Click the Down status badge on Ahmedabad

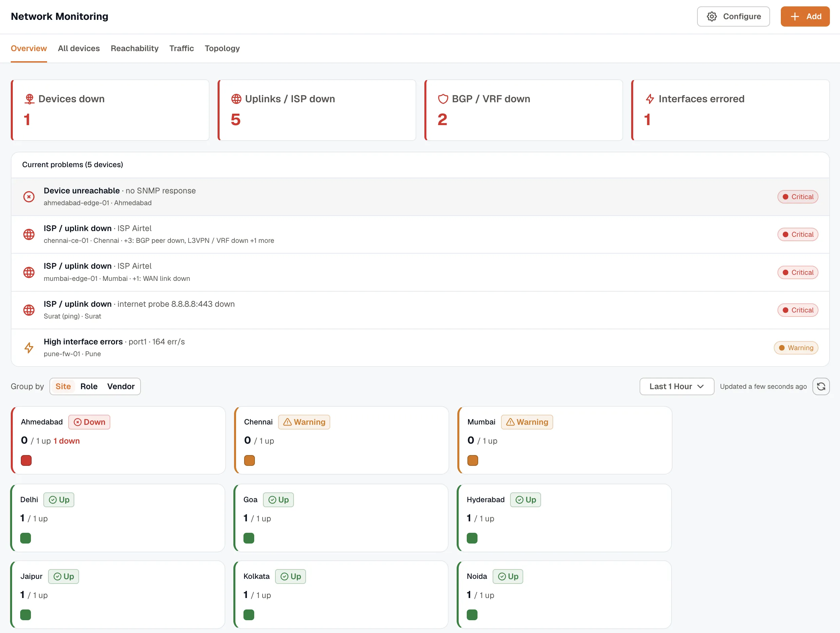[x=89, y=422]
